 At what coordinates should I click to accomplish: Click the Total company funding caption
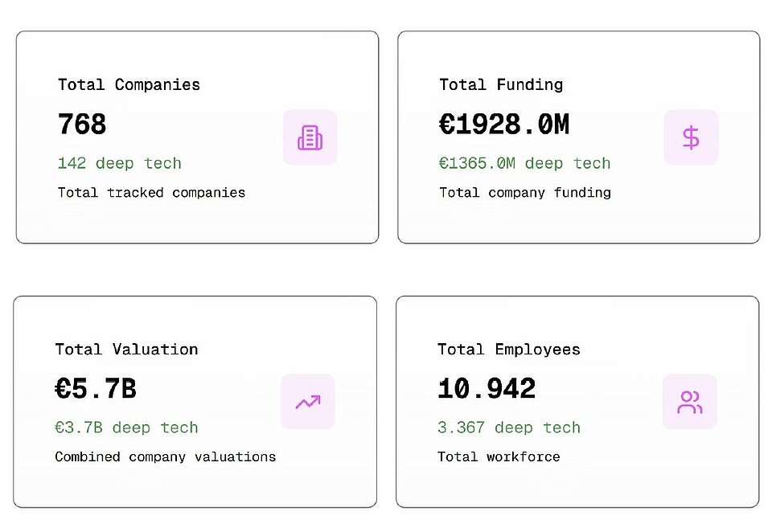coord(524,193)
